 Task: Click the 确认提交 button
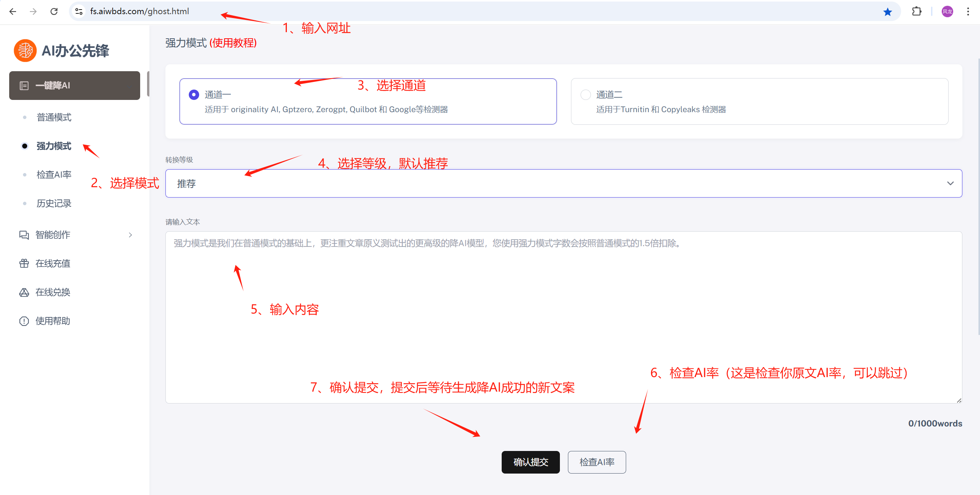pyautogui.click(x=531, y=462)
